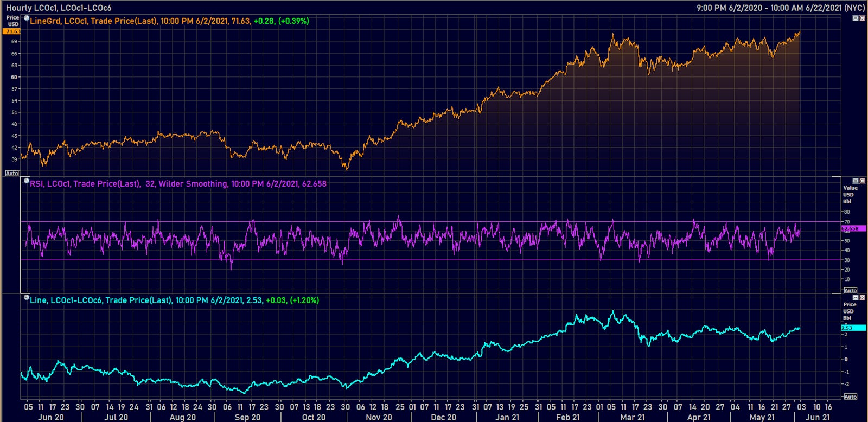This screenshot has width=868, height=422.
Task: Click the 80 level on the RSI axis
Action: pyautogui.click(x=847, y=212)
